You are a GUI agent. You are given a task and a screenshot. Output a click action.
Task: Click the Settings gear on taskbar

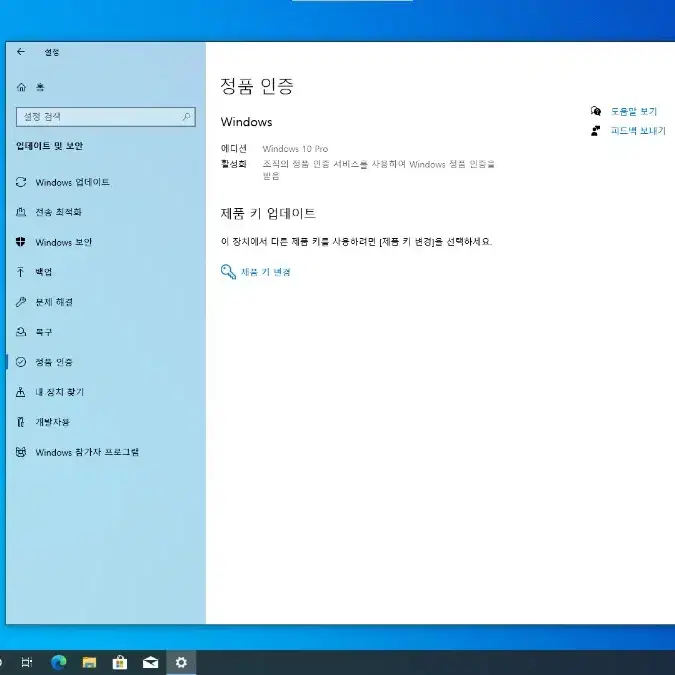tap(181, 662)
